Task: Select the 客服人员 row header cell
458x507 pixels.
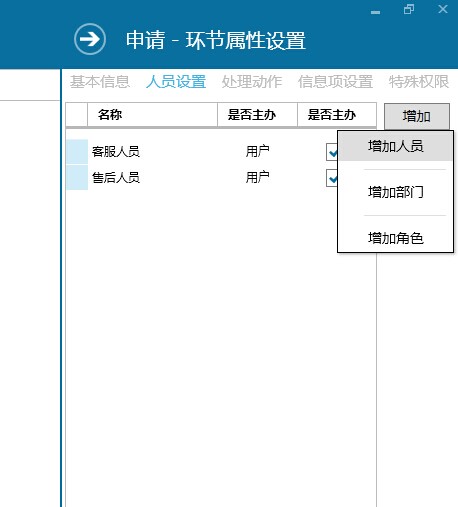Action: (77, 152)
